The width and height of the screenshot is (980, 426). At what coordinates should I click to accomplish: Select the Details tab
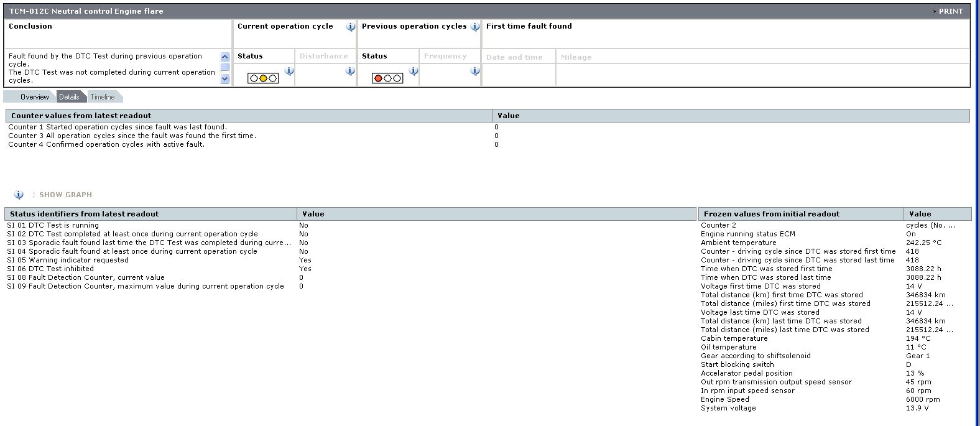tap(69, 97)
